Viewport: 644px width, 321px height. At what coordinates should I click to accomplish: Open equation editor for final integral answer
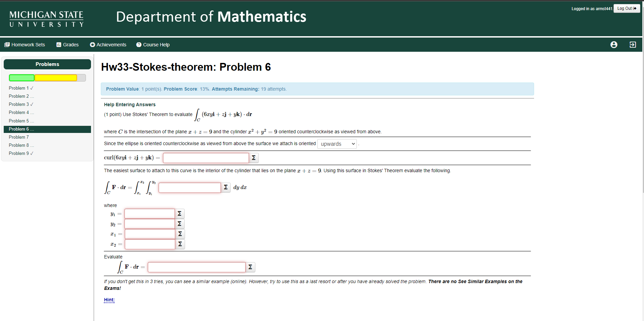pos(250,267)
